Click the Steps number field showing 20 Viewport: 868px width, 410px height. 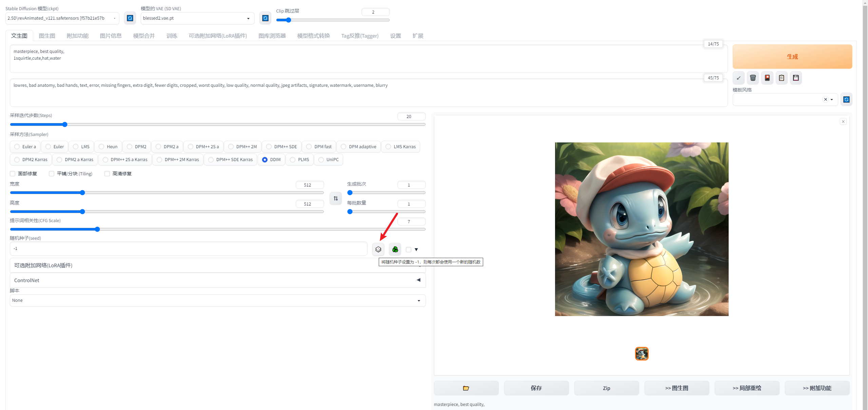click(x=411, y=116)
